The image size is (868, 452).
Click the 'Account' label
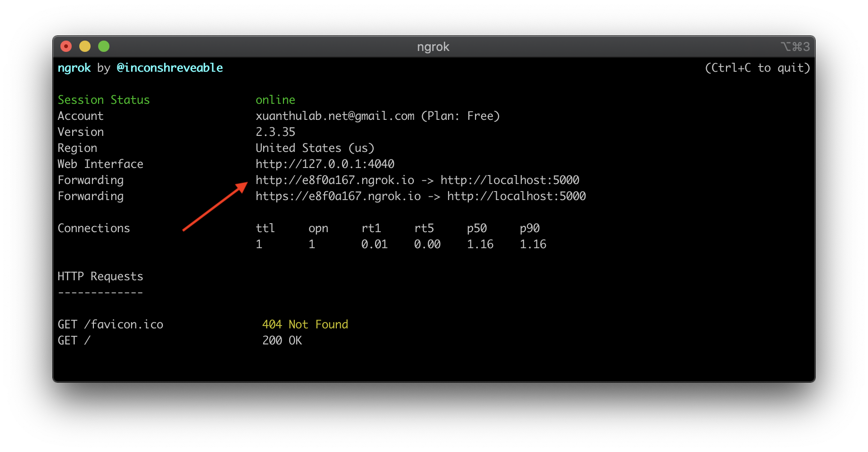point(81,116)
